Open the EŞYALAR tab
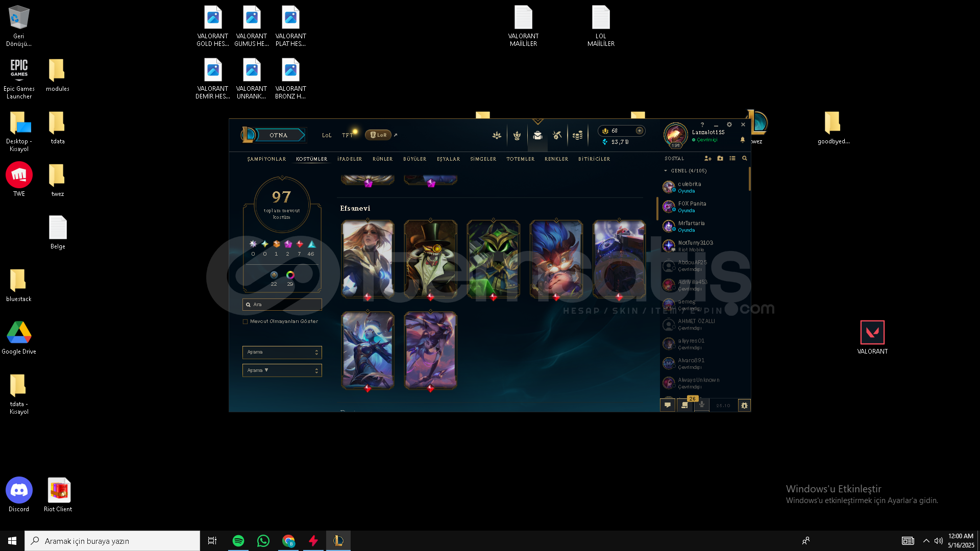 (448, 159)
